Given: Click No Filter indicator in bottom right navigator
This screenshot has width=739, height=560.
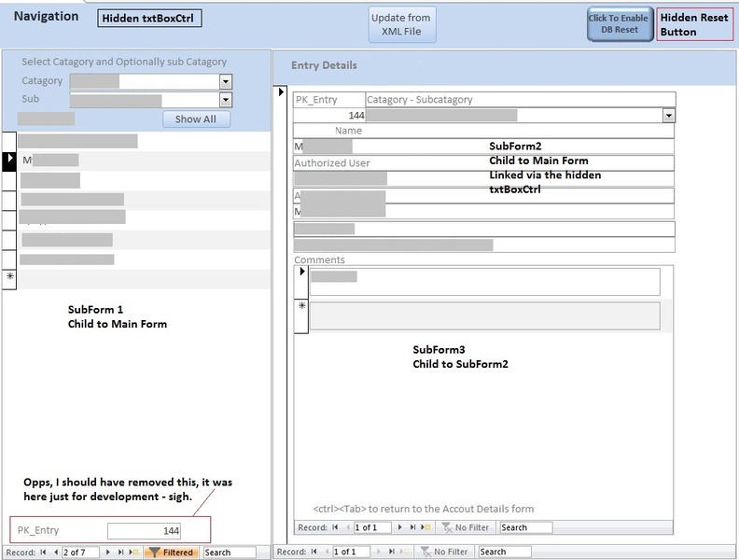Looking at the screenshot, I should point(443,553).
